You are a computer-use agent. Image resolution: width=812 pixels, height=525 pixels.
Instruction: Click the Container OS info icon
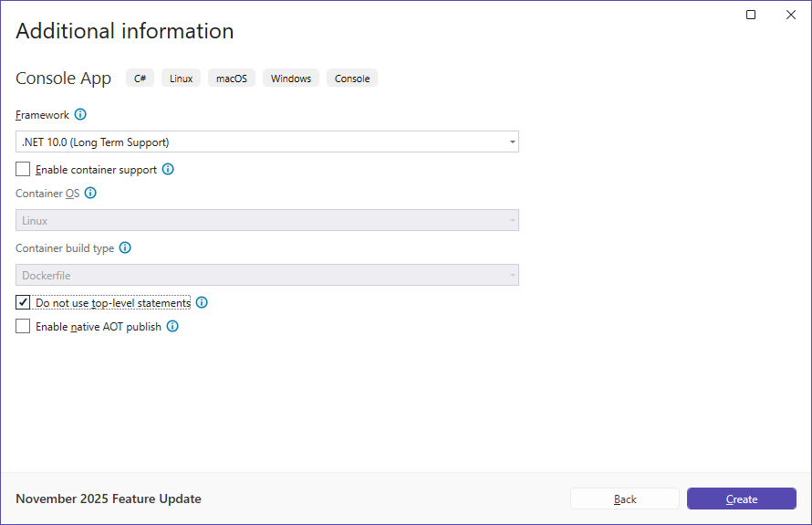click(x=90, y=194)
